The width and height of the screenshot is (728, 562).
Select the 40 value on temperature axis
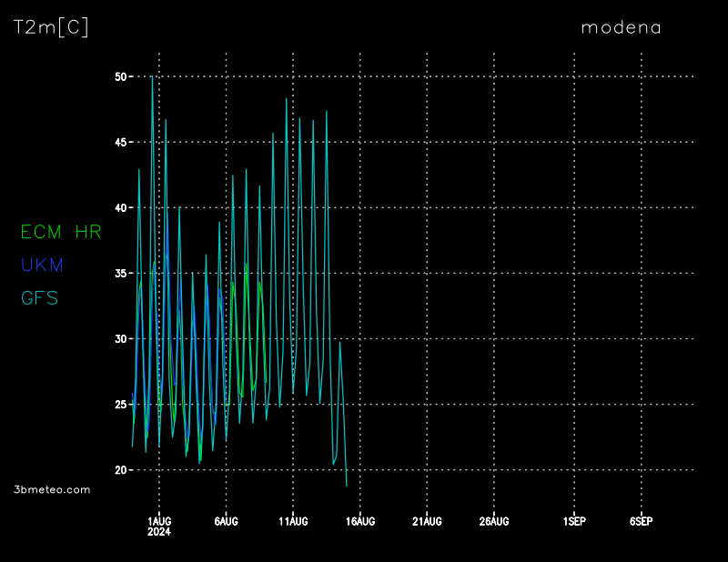120,207
